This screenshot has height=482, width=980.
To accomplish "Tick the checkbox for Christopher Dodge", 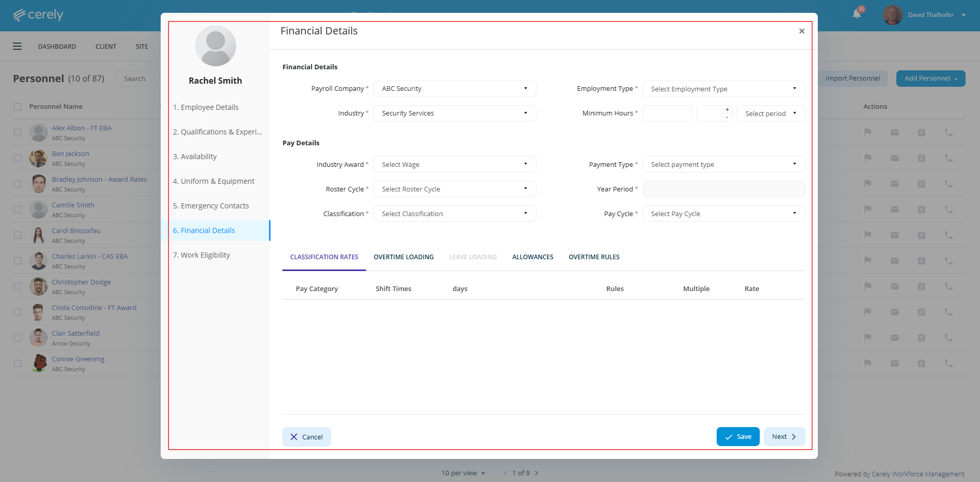I will [17, 286].
